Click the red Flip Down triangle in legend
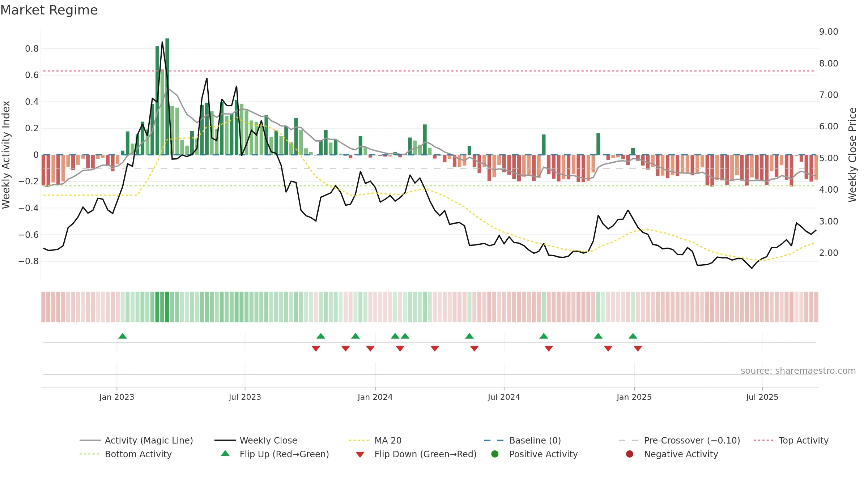 tap(360, 454)
